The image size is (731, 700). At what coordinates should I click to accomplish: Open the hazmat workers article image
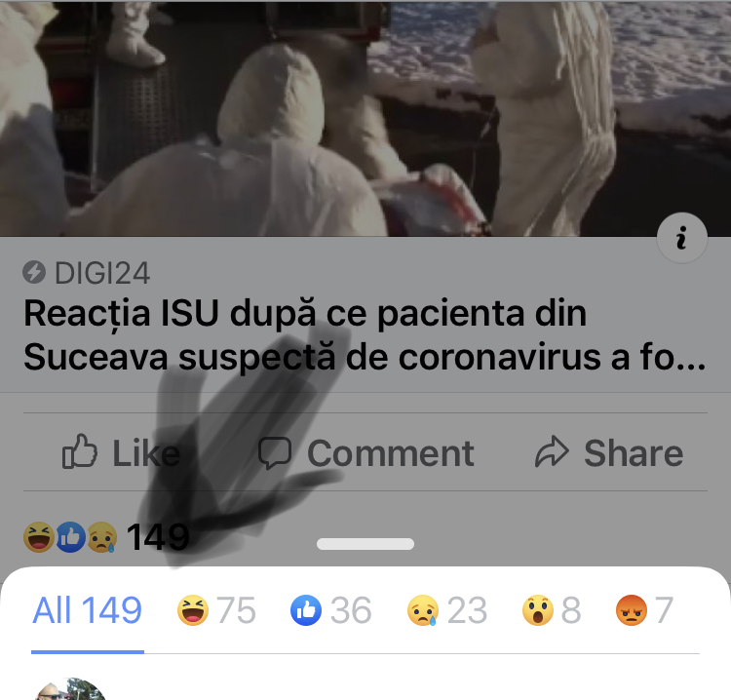click(x=365, y=118)
